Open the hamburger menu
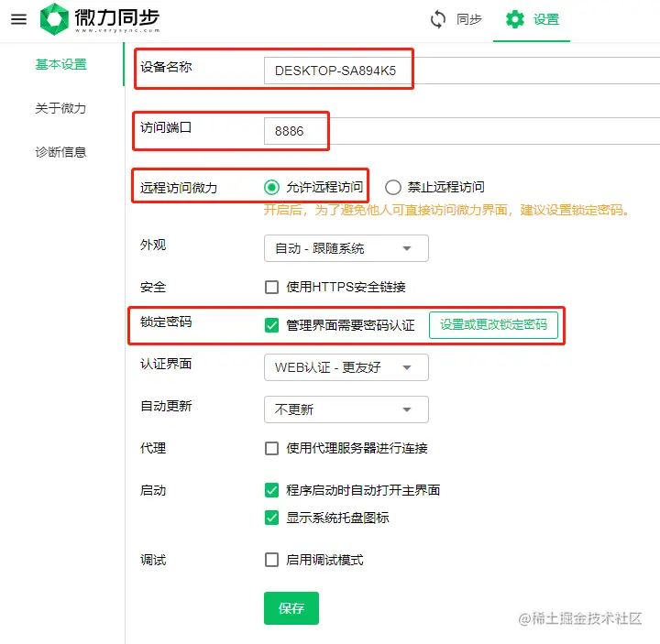 tap(18, 19)
